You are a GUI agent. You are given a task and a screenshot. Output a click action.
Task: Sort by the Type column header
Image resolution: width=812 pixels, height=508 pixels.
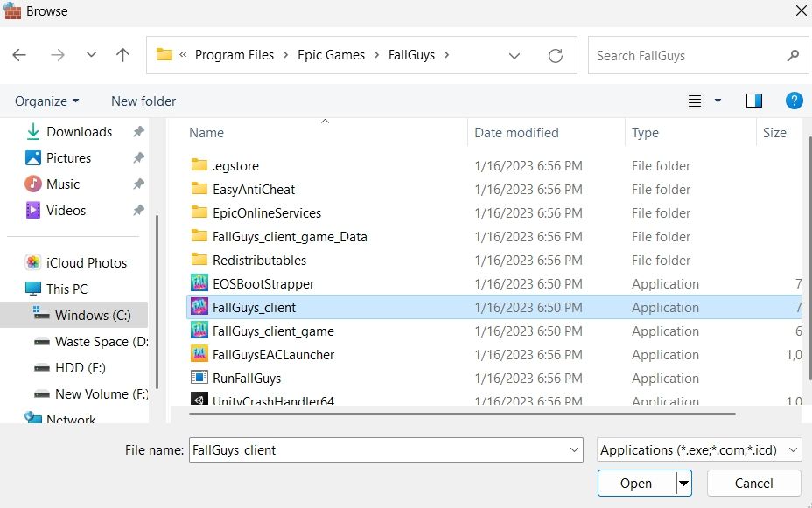pos(645,133)
